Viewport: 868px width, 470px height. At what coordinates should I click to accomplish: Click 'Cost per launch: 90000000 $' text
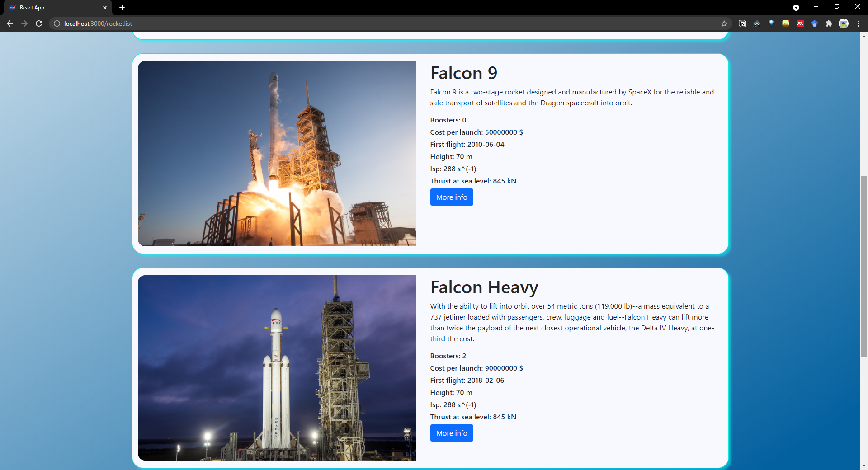coord(476,368)
